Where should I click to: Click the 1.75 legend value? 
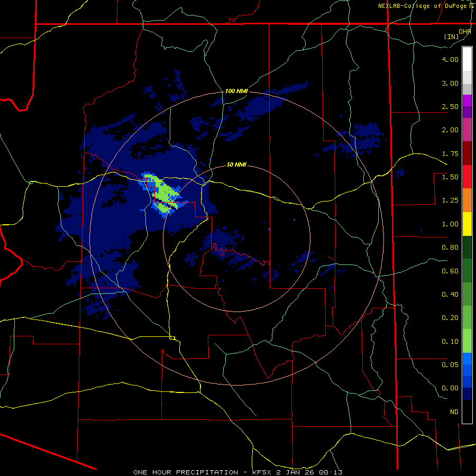pos(450,153)
